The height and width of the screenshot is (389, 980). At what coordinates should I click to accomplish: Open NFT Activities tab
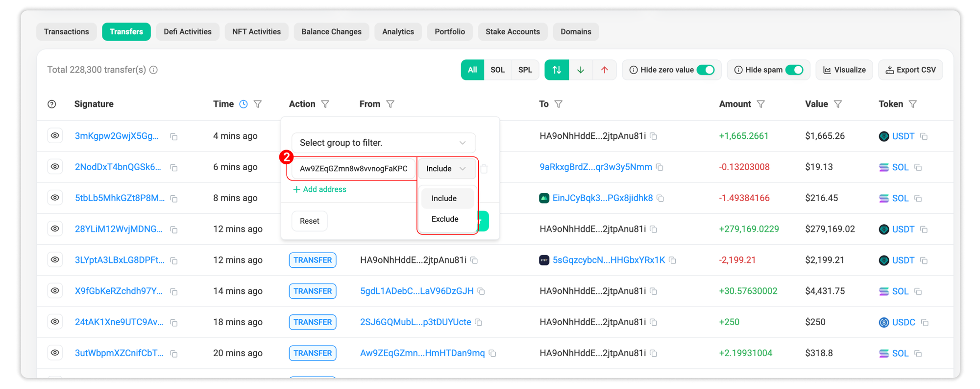click(x=256, y=31)
